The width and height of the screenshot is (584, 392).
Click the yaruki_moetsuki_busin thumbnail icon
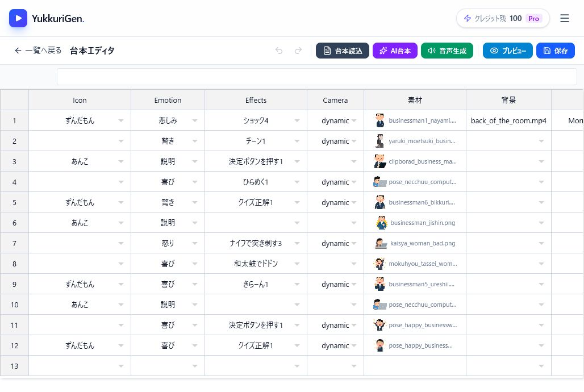(379, 141)
